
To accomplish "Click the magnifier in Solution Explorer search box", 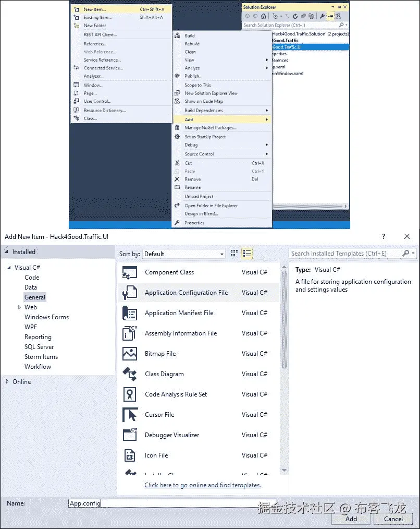I will pyautogui.click(x=342, y=25).
